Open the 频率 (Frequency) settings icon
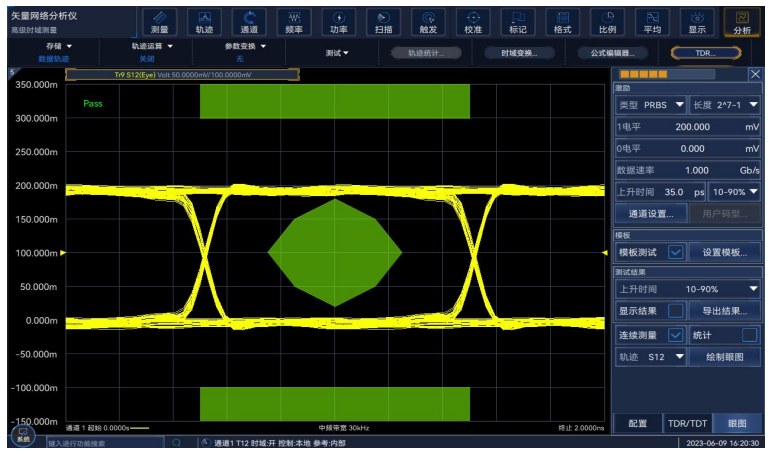This screenshot has width=769, height=454. [294, 22]
